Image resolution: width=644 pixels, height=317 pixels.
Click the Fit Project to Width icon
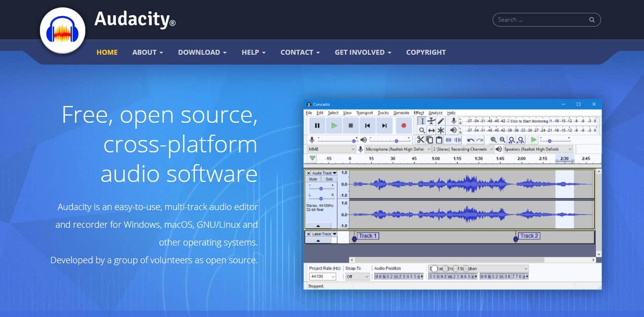click(x=521, y=140)
